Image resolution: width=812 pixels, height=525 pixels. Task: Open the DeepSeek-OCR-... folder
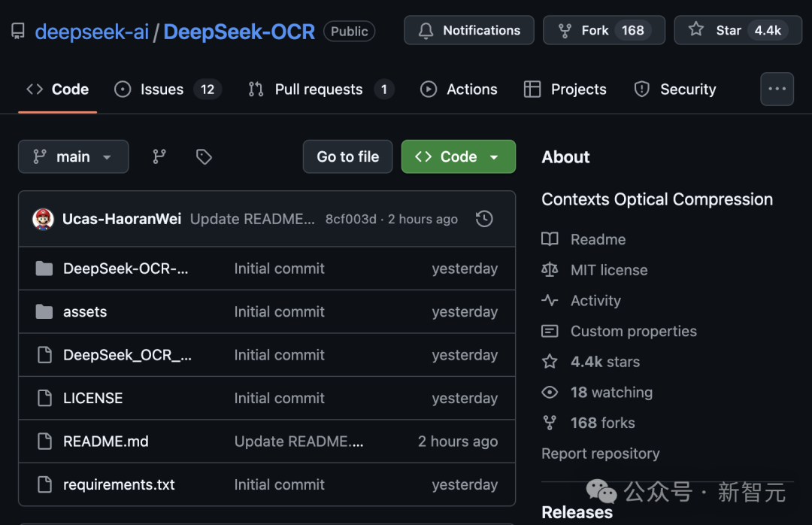(126, 269)
